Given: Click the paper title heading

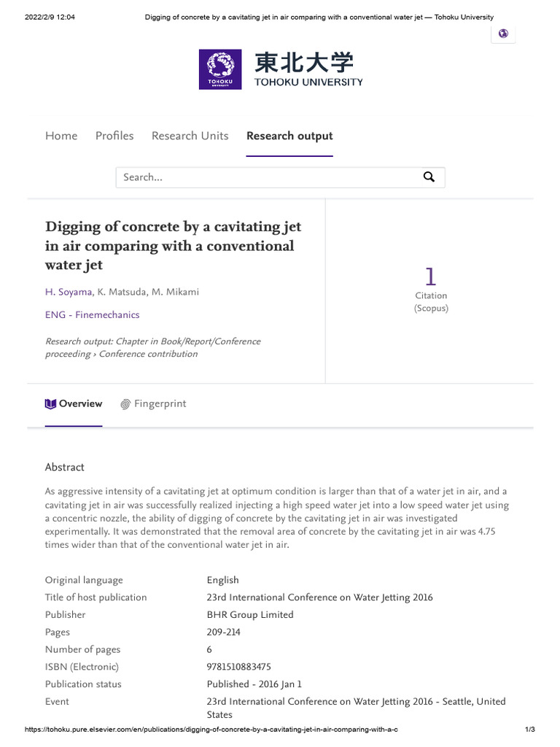Looking at the screenshot, I should 174,246.
